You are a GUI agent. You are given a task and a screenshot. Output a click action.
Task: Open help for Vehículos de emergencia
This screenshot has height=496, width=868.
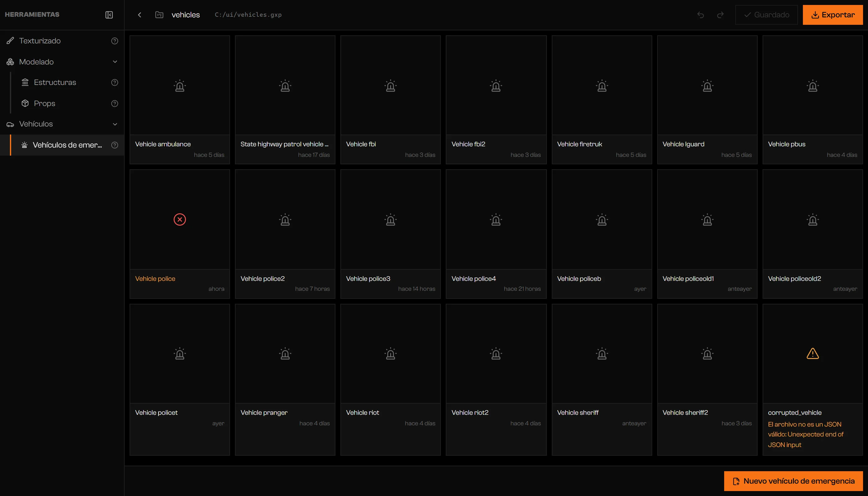115,145
